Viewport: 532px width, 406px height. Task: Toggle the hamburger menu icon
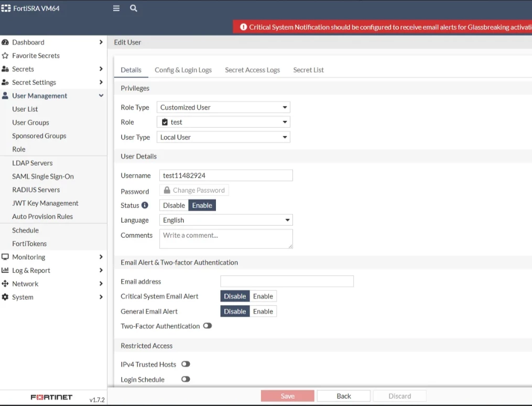pos(116,8)
